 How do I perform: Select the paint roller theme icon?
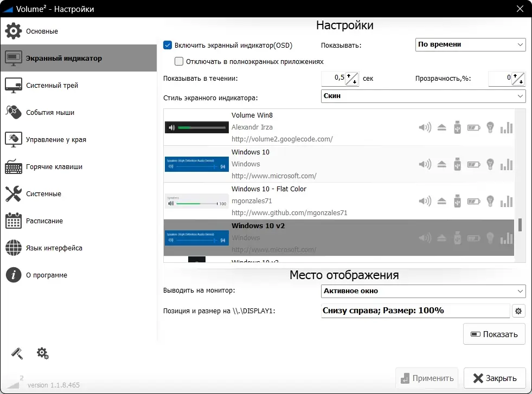(16, 353)
